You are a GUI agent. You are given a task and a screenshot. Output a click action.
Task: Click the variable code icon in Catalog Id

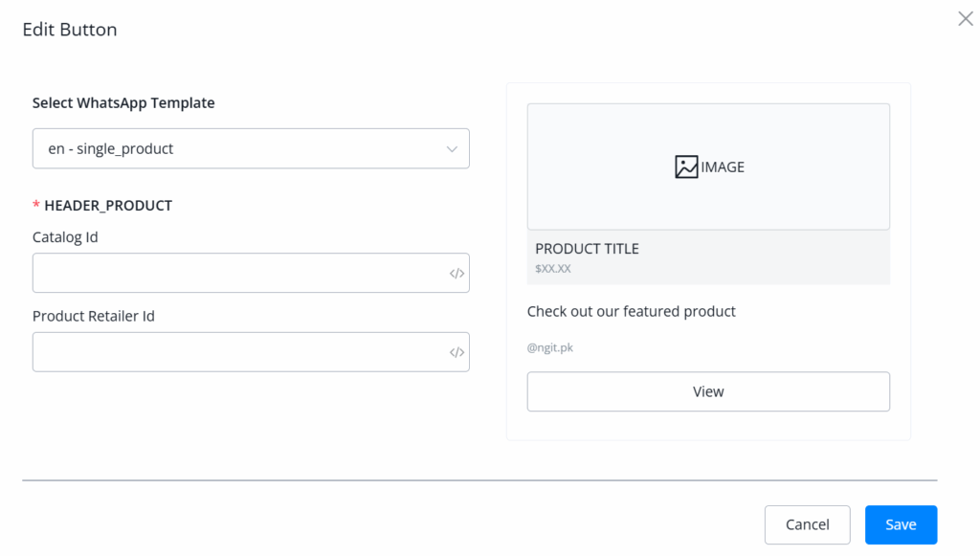457,274
